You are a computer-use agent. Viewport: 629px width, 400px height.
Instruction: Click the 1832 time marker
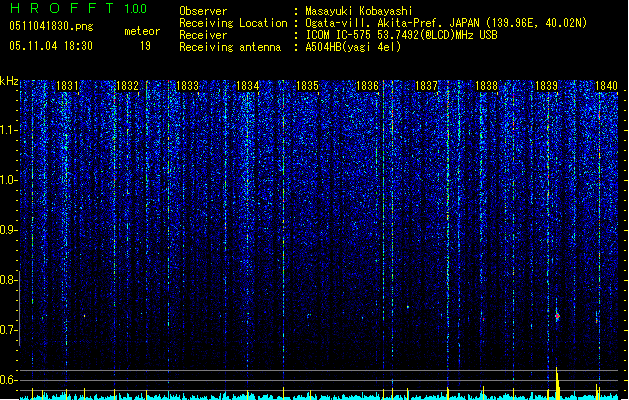[127, 86]
